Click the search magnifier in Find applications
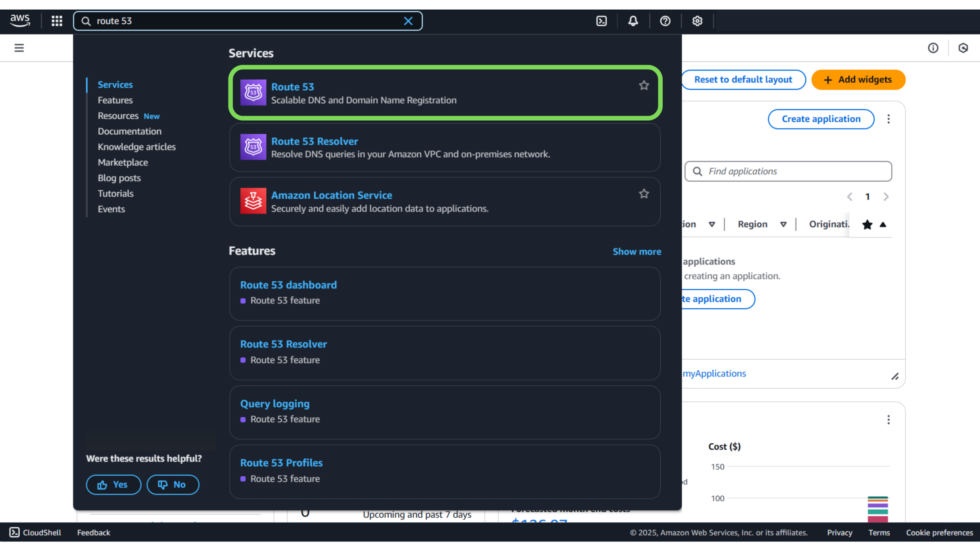This screenshot has width=980, height=551. (x=697, y=171)
